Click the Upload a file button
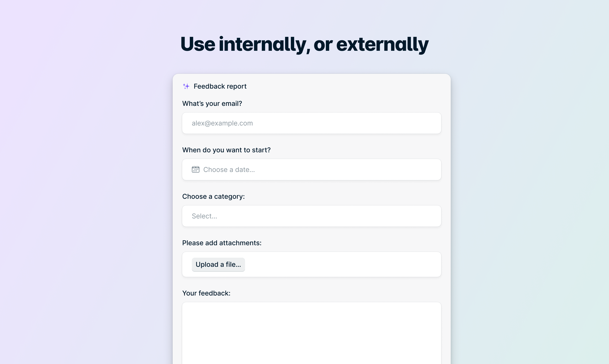 coord(218,264)
